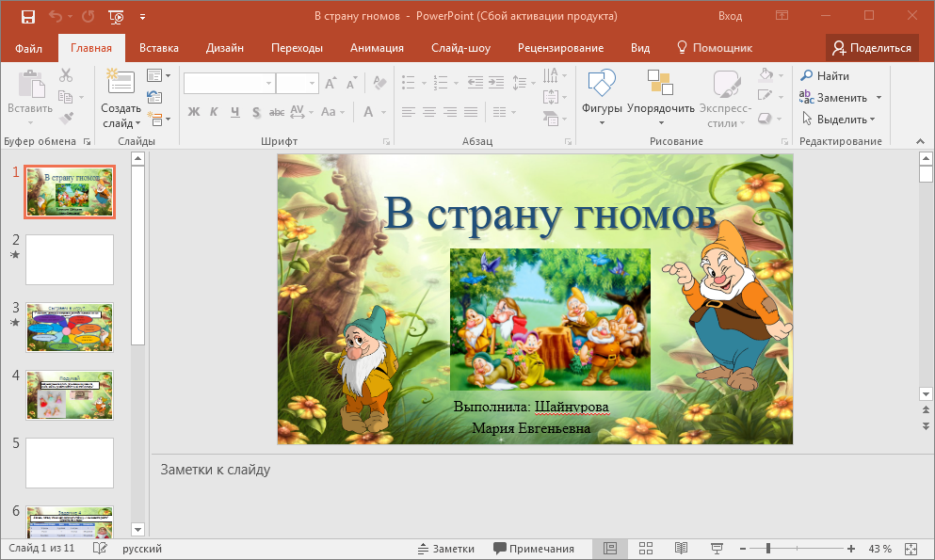Select slide 3 thumbnail in the panel
The width and height of the screenshot is (935, 560).
coord(69,328)
